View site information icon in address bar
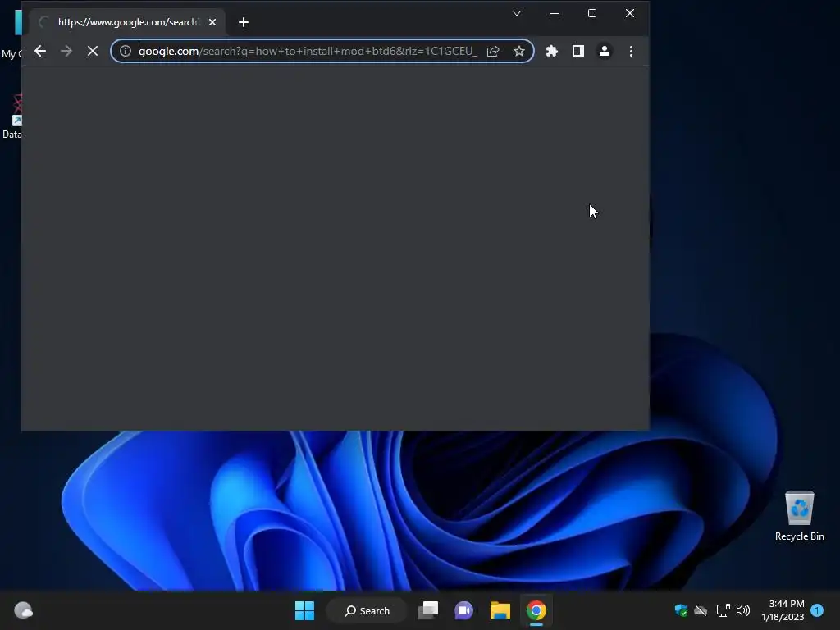 [126, 51]
